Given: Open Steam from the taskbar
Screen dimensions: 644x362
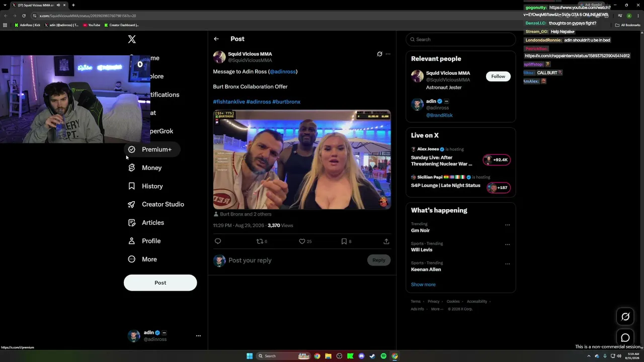Looking at the screenshot, I should (372, 356).
